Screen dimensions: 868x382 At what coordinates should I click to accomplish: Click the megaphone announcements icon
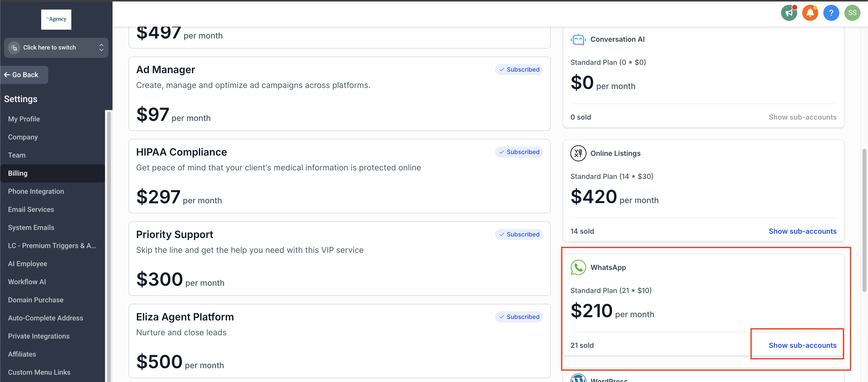(788, 13)
